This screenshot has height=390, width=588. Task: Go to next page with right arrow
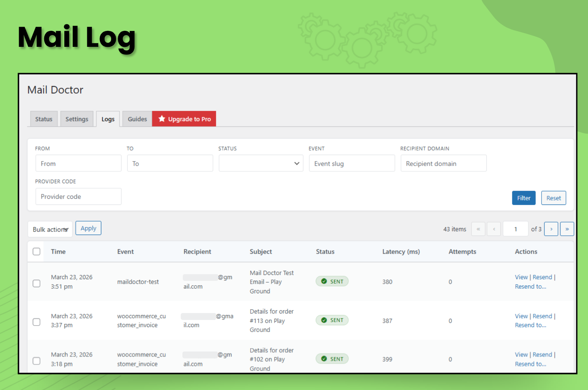[551, 229]
